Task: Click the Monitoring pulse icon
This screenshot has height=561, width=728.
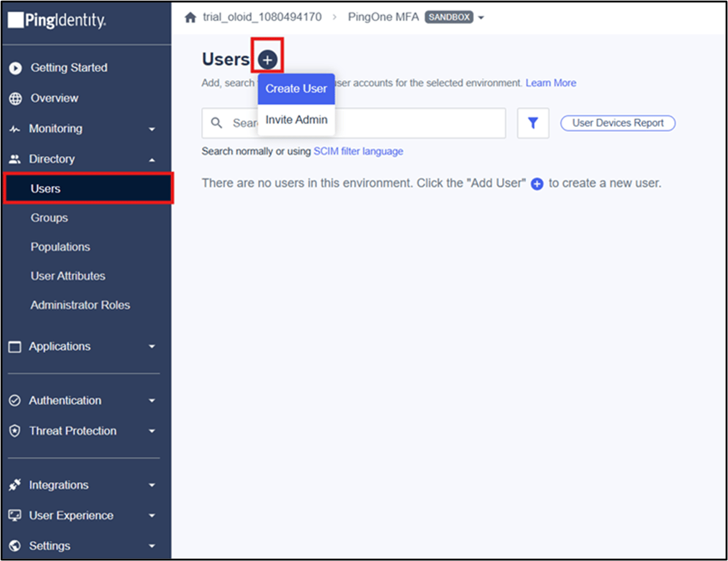Action: click(15, 129)
